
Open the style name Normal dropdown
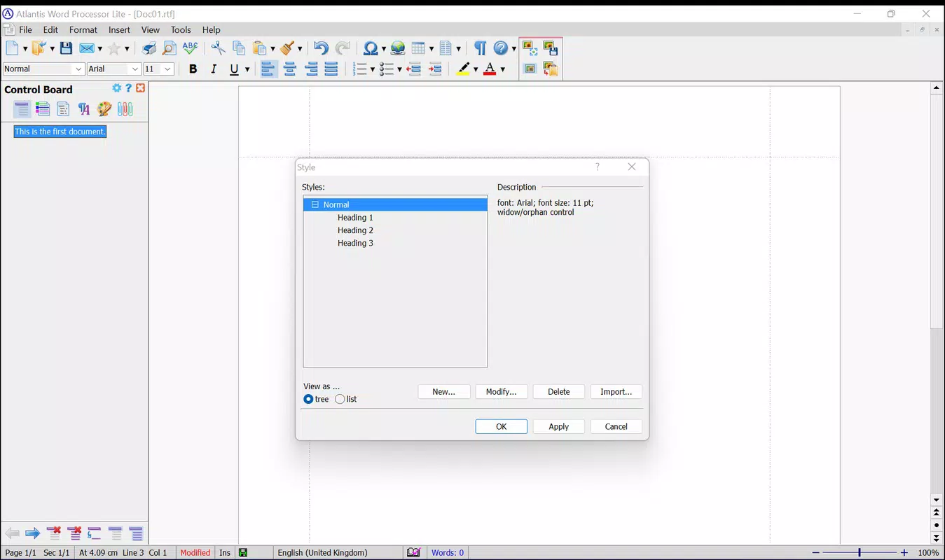pos(78,69)
